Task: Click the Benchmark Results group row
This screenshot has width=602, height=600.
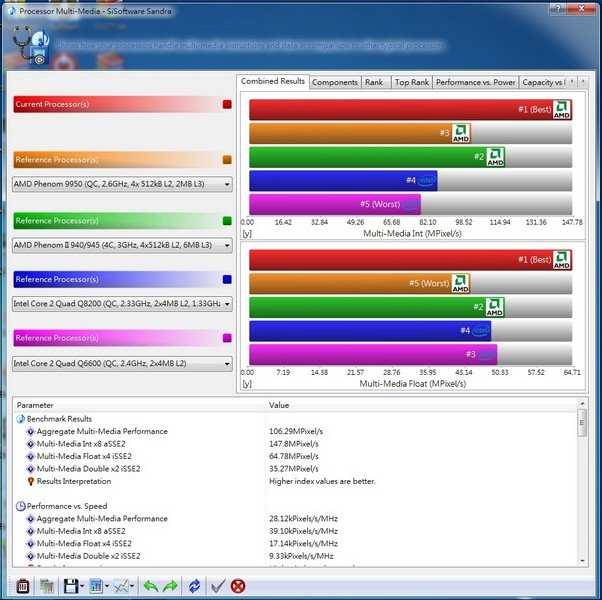Action: click(x=54, y=419)
